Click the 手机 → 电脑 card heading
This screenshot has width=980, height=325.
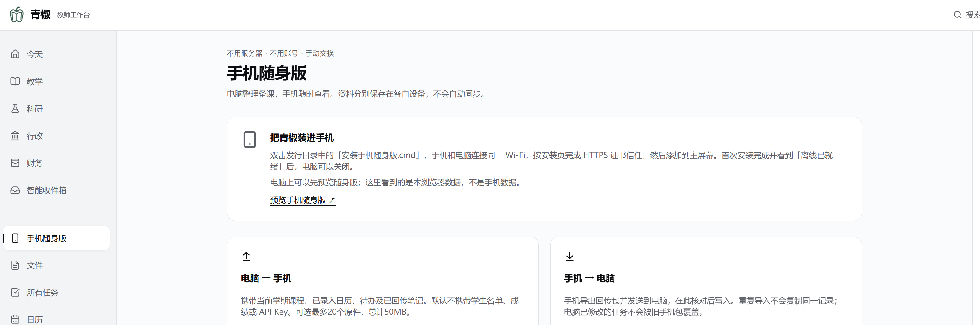click(x=589, y=278)
